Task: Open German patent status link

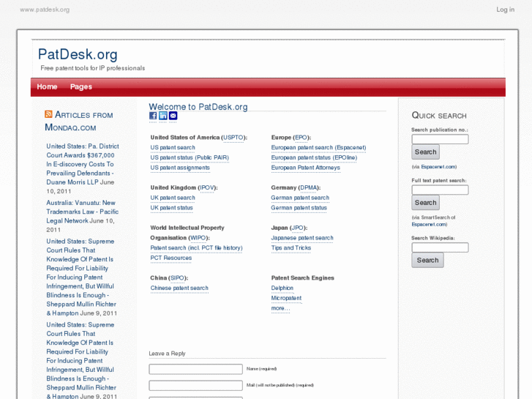Action: click(299, 208)
